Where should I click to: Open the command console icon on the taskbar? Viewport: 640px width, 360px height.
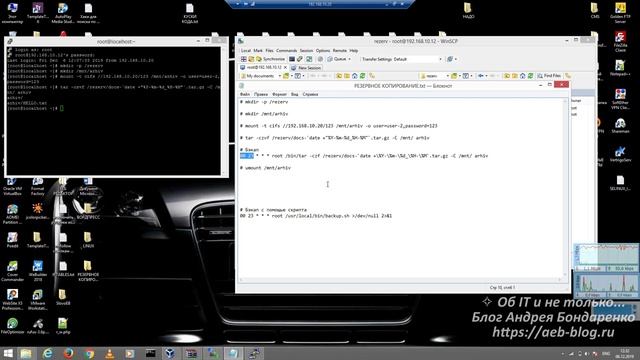[151, 353]
